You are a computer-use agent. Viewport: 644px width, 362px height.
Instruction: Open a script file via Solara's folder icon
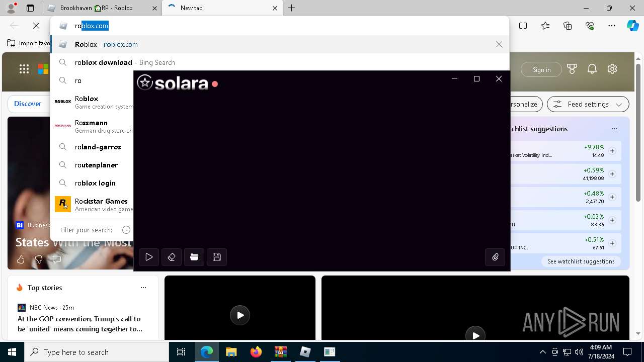pos(194,257)
